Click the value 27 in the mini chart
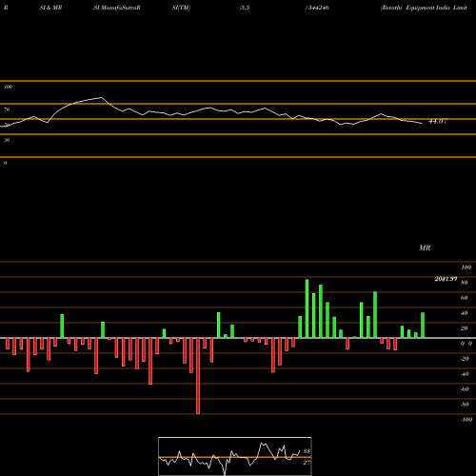The image size is (476, 476). (307, 463)
